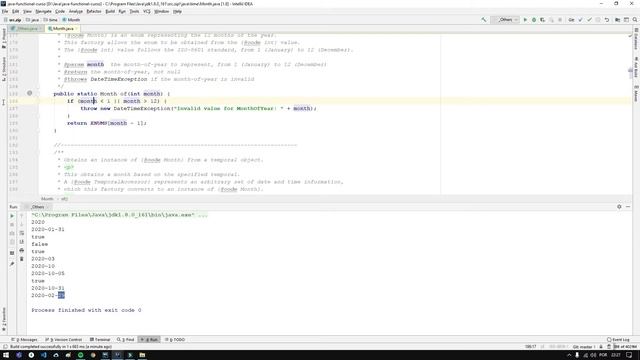Click the Search Everywhere magnifier icon
Image resolution: width=640 pixels, height=360 pixels.
pos(635,20)
